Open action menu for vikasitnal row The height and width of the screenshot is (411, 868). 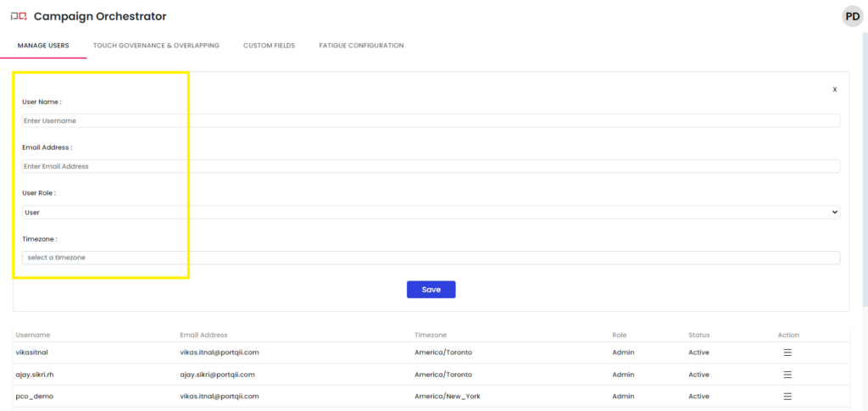tap(787, 353)
